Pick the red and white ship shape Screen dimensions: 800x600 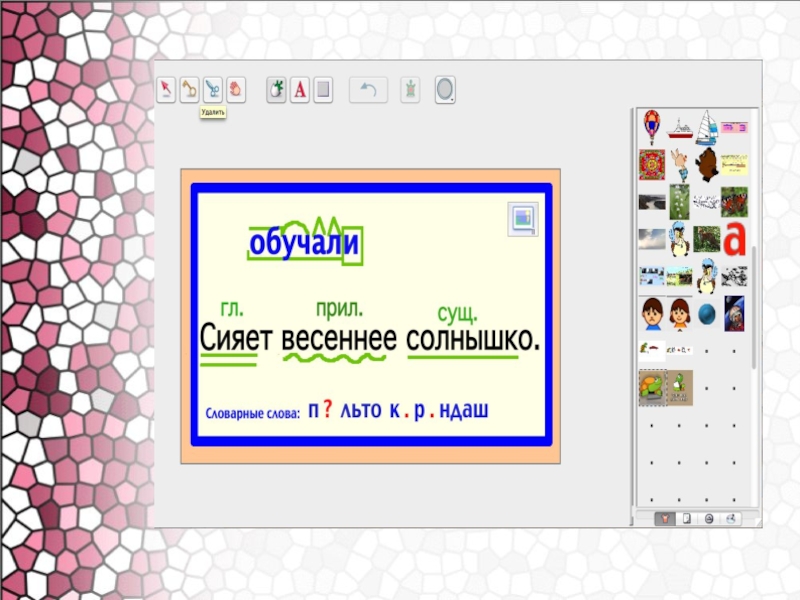pyautogui.click(x=680, y=129)
